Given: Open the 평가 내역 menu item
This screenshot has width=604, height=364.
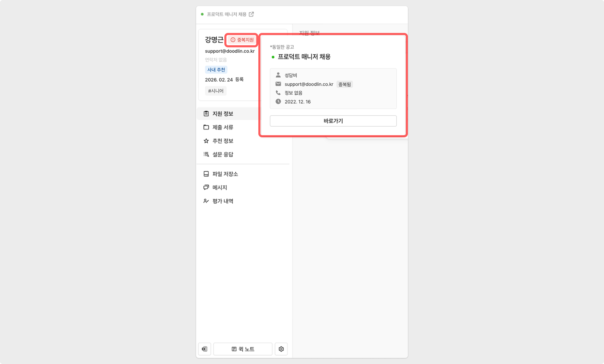Looking at the screenshot, I should pos(223,201).
